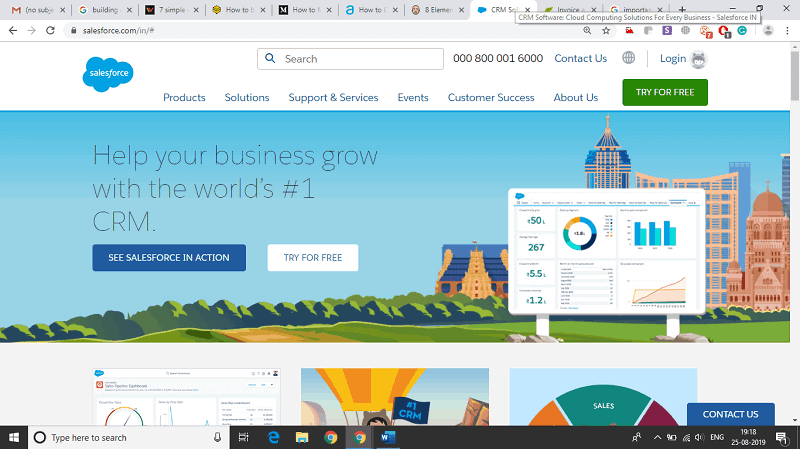This screenshot has width=800, height=449.
Task: Open the Support & Services menu
Action: pos(333,97)
